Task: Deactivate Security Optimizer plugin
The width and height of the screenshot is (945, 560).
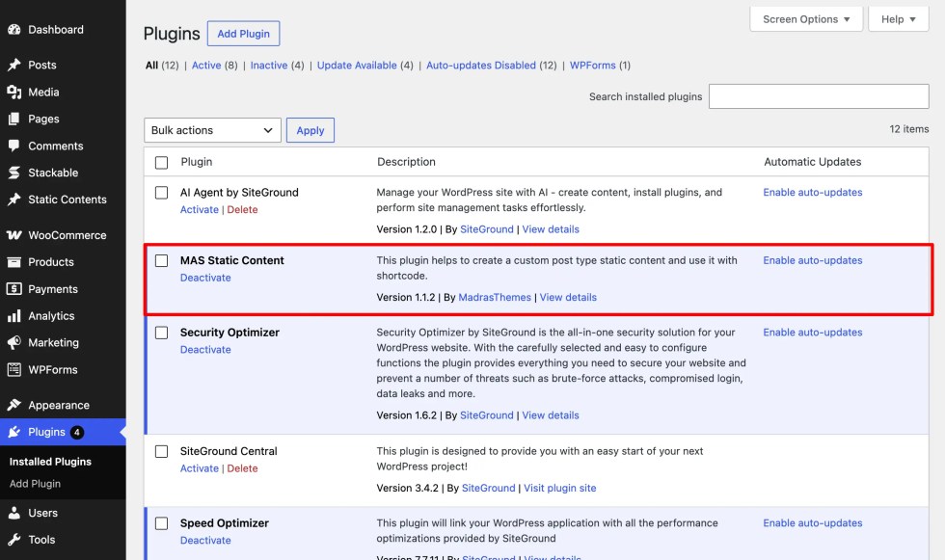Action: pos(205,349)
